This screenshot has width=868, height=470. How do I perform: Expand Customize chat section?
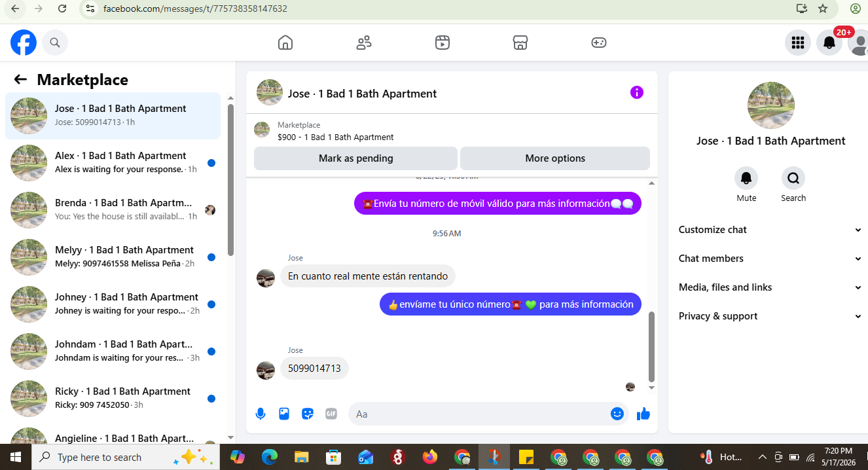(x=769, y=230)
